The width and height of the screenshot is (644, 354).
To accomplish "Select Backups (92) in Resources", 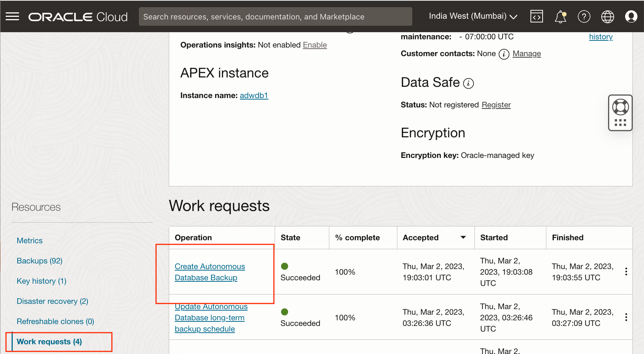I will (40, 261).
